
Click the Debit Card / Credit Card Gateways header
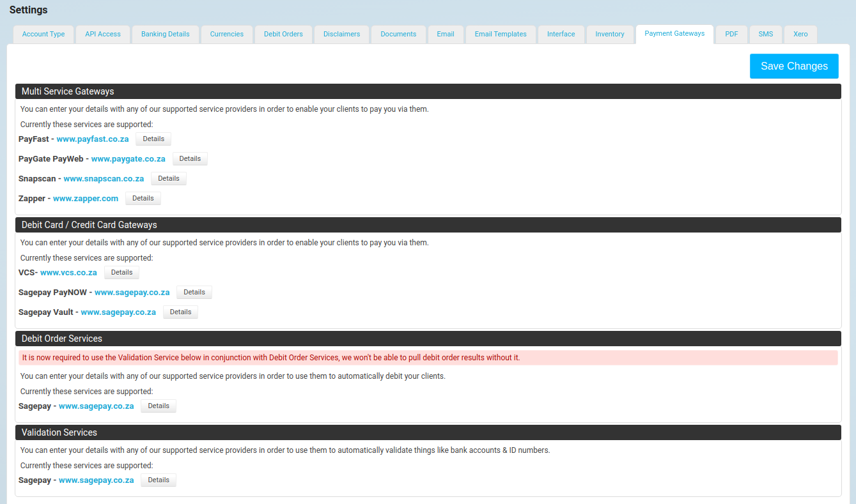pyautogui.click(x=428, y=225)
